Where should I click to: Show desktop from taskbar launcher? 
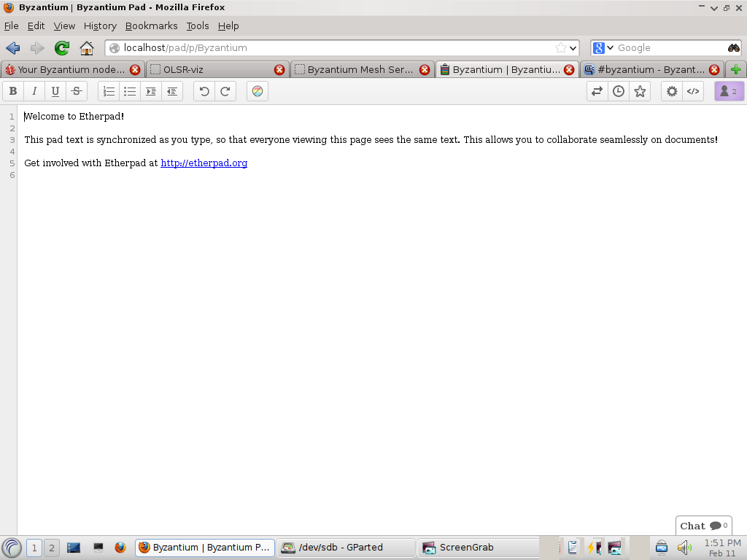point(74,548)
